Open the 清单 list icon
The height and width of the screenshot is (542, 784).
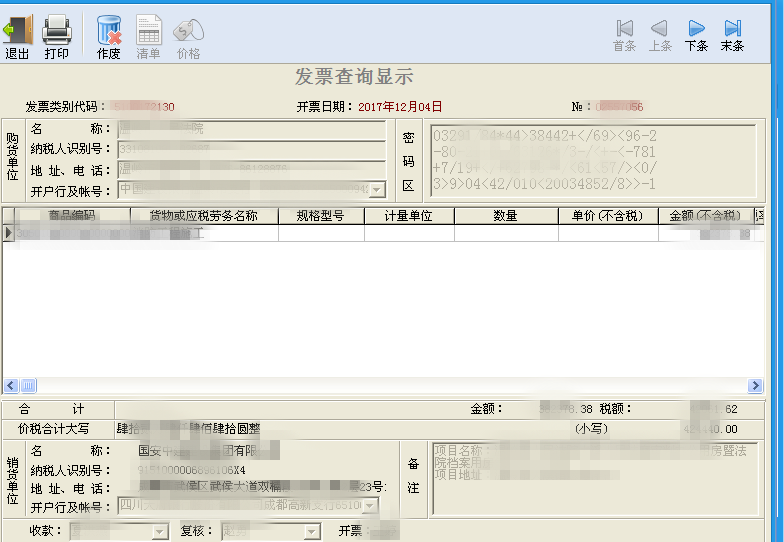pyautogui.click(x=148, y=36)
